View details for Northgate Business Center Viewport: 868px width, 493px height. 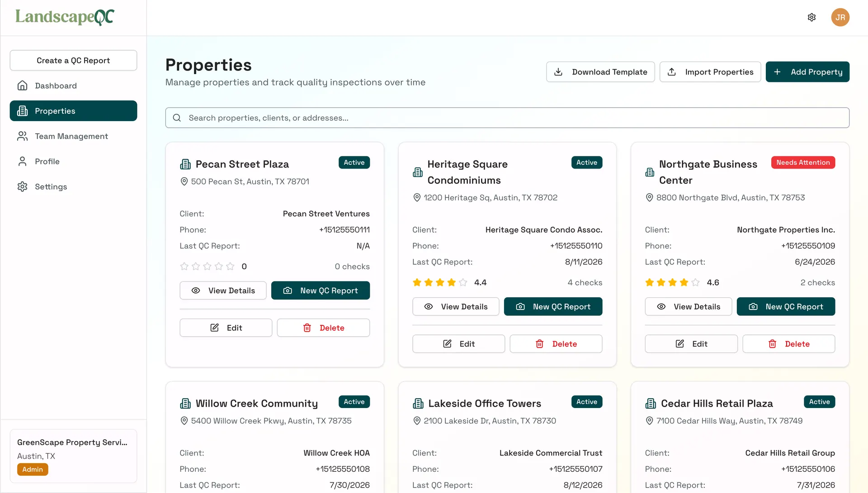[x=689, y=307]
